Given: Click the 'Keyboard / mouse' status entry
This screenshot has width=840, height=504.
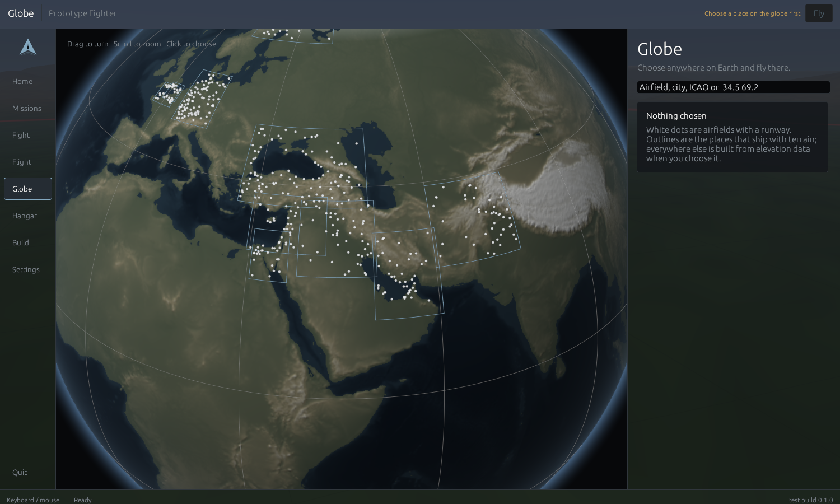Looking at the screenshot, I should (33, 500).
